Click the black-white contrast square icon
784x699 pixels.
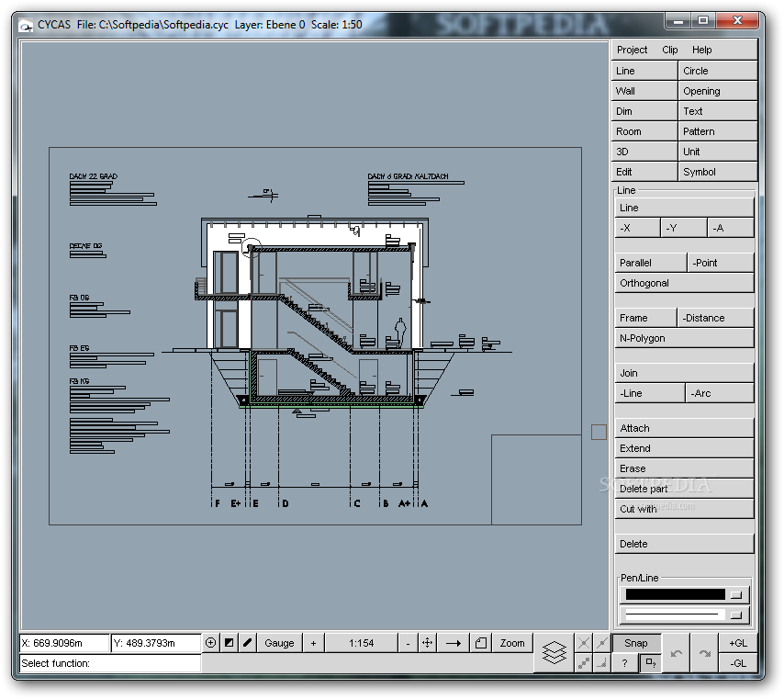229,643
